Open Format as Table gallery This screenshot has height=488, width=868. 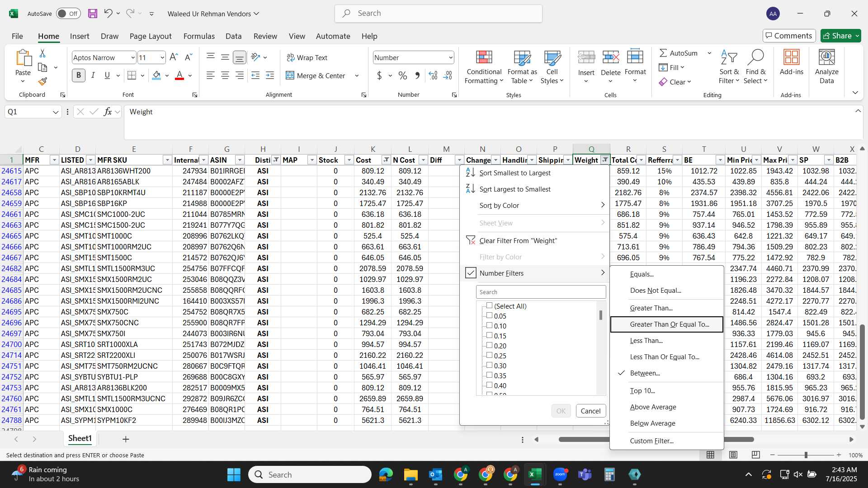[x=522, y=67]
